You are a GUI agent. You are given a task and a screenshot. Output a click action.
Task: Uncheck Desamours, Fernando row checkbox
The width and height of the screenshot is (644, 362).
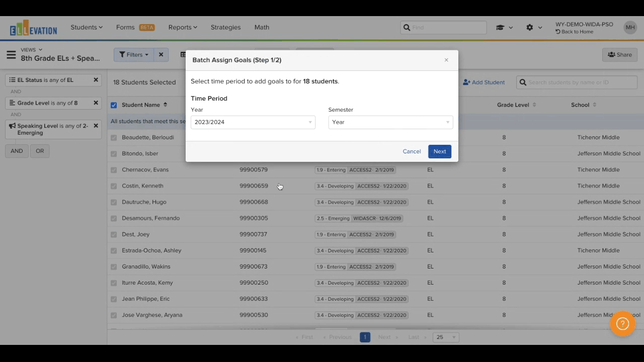click(114, 218)
